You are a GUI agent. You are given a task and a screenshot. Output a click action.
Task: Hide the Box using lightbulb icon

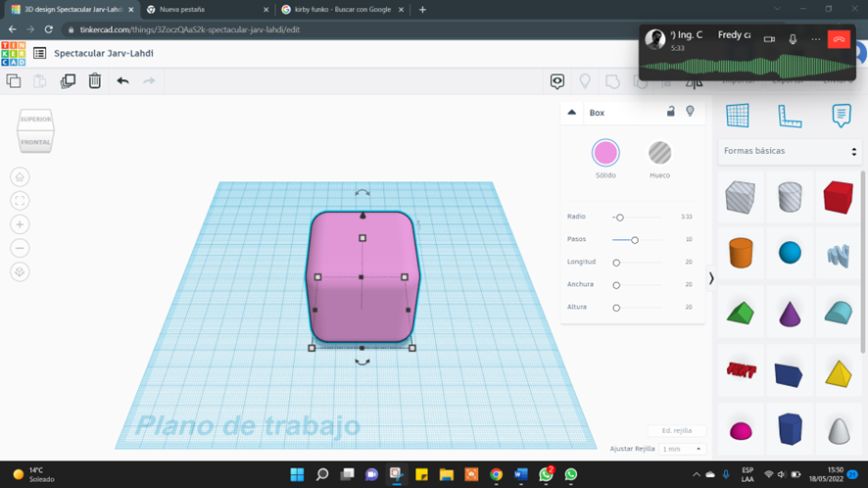click(x=690, y=112)
